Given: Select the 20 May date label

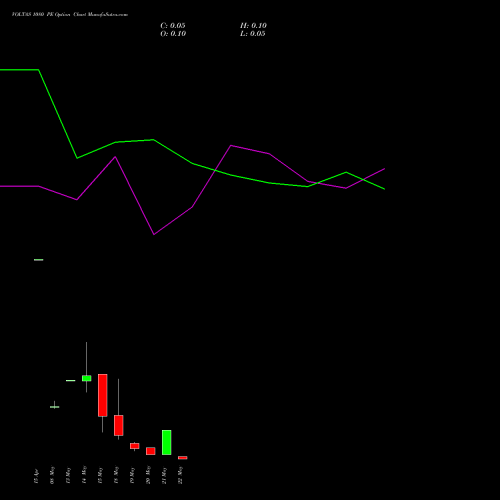Looking at the screenshot, I should (148, 475).
